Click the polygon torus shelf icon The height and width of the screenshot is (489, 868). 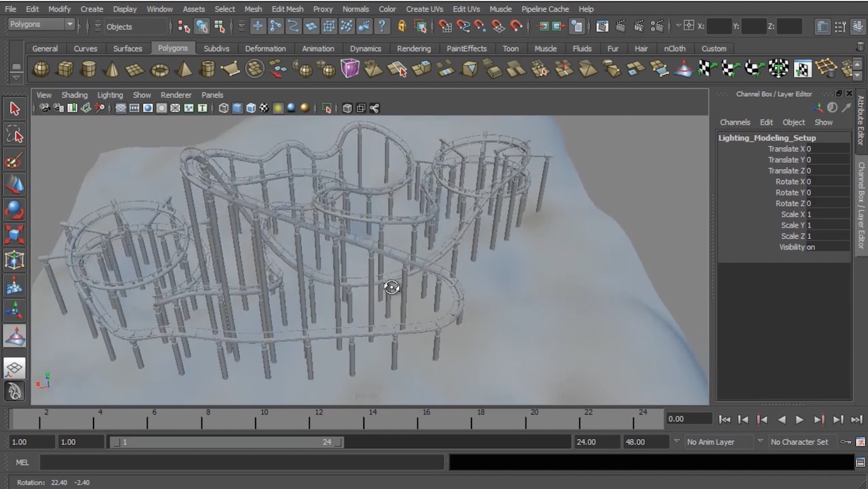160,69
